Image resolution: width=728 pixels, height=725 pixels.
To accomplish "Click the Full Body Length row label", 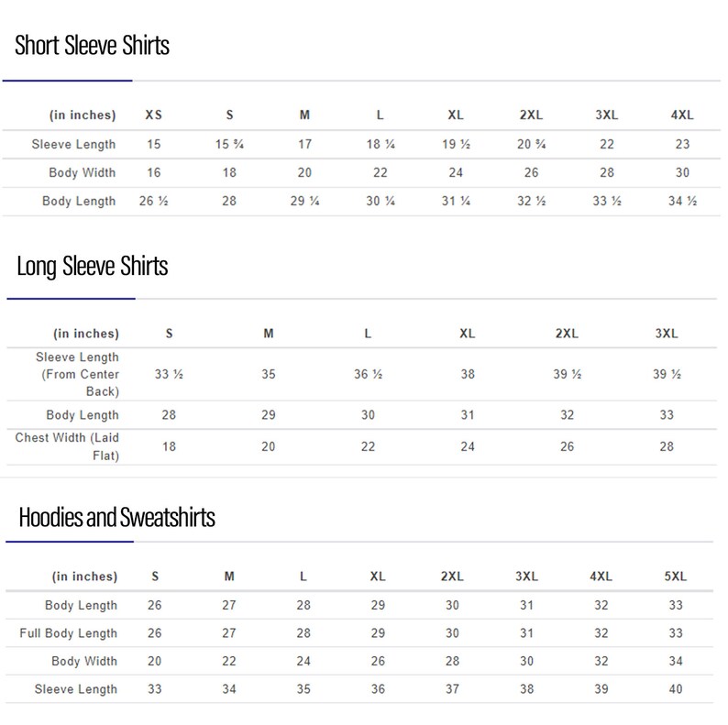I will point(68,633).
